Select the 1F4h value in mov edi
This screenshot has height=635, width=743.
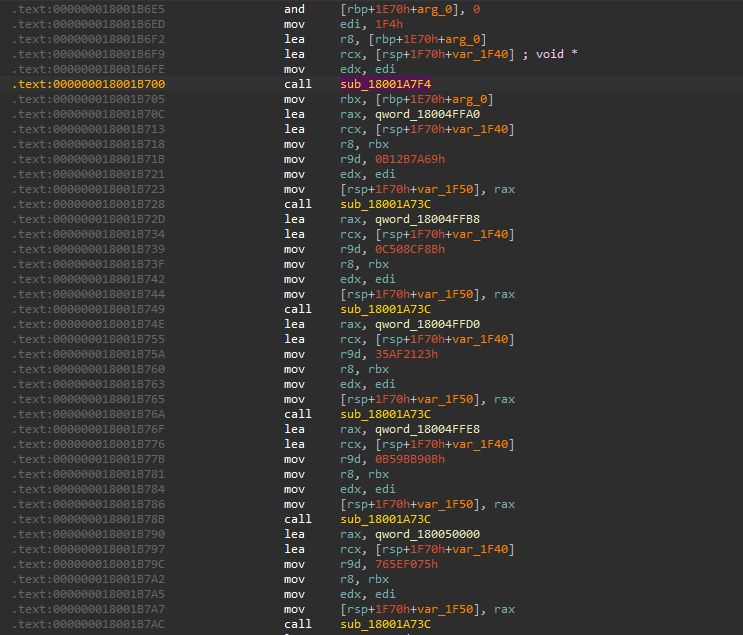tap(390, 24)
